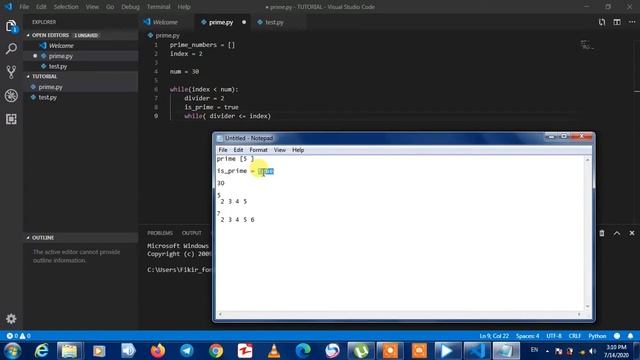This screenshot has width=640, height=360.
Task: Open the Search view in activity bar
Action: click(11, 49)
